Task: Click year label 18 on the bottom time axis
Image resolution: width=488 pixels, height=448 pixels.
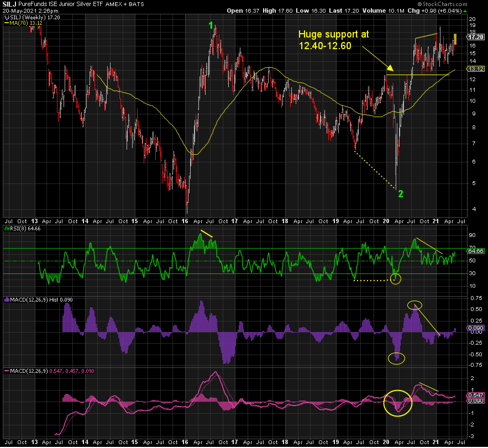Action: coord(285,442)
